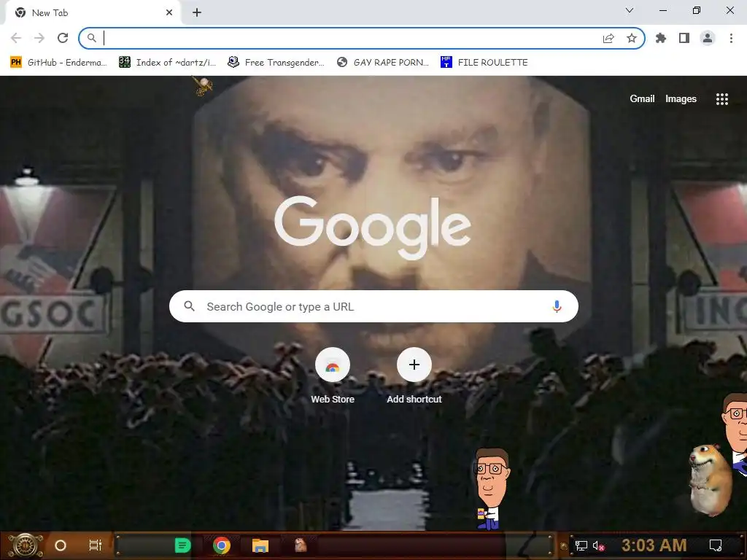Open the tab search chevron
The height and width of the screenshot is (560, 747).
(630, 10)
